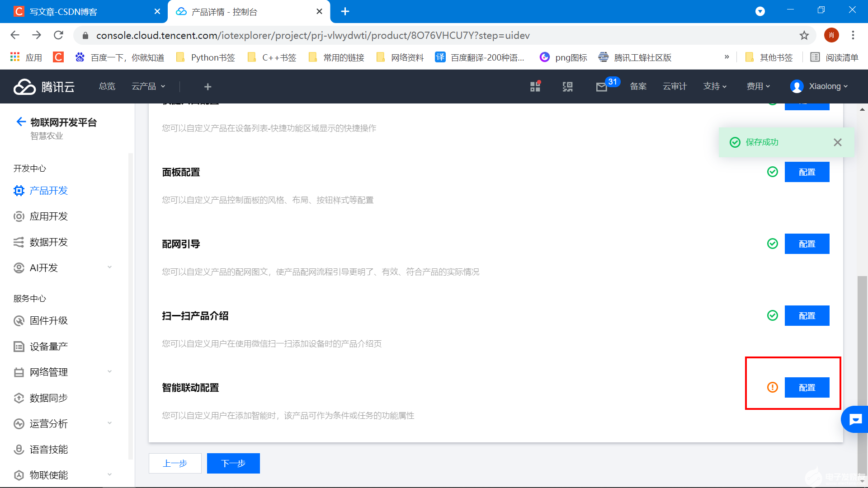Open the floating chat support icon
This screenshot has width=868, height=488.
click(855, 420)
